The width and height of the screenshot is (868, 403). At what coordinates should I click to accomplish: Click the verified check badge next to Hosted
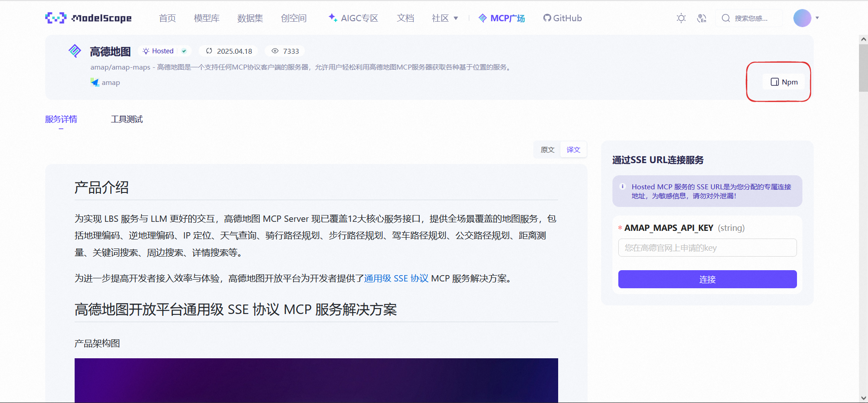click(x=184, y=51)
